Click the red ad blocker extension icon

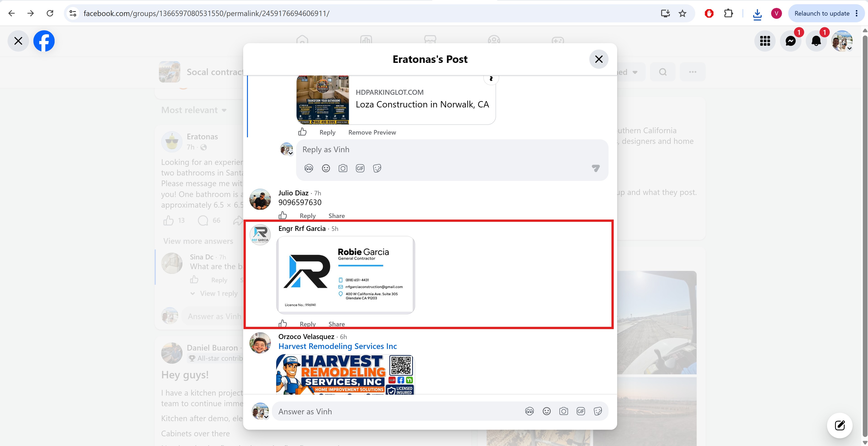click(709, 14)
